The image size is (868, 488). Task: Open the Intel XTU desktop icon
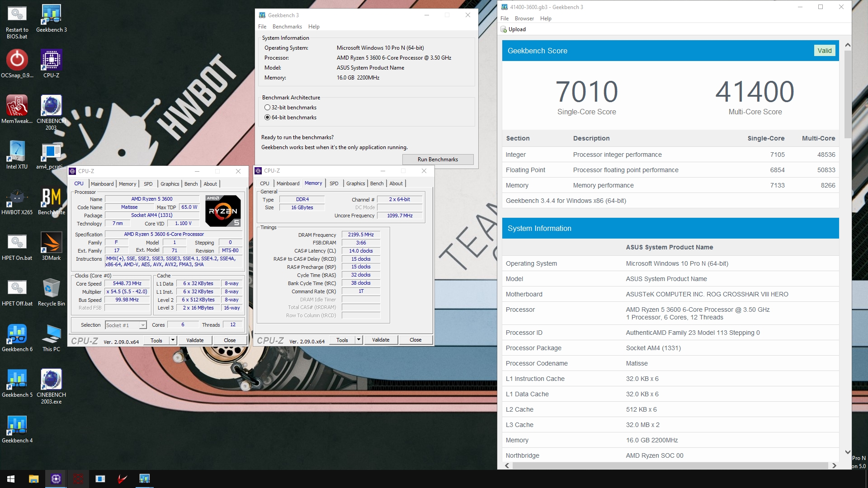(17, 155)
